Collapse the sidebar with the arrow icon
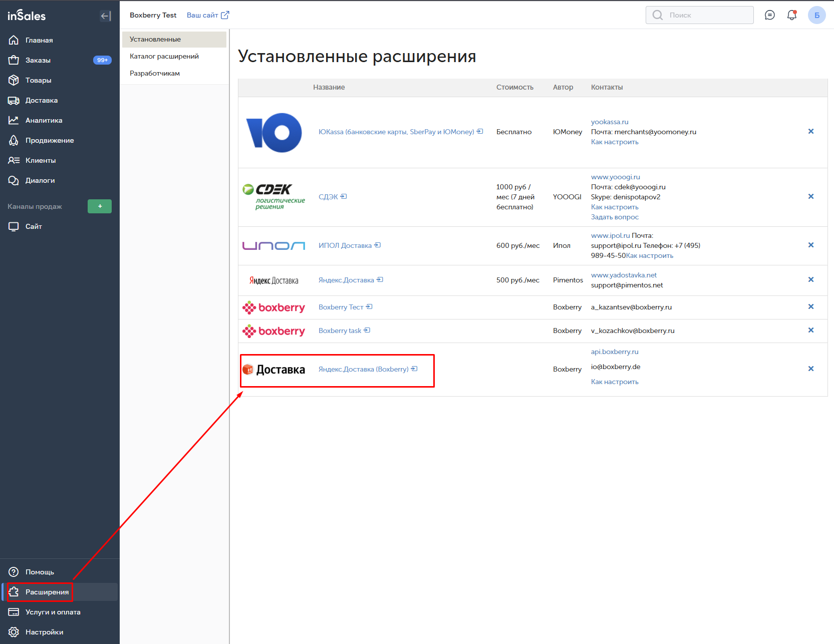This screenshot has width=834, height=644. [x=105, y=16]
